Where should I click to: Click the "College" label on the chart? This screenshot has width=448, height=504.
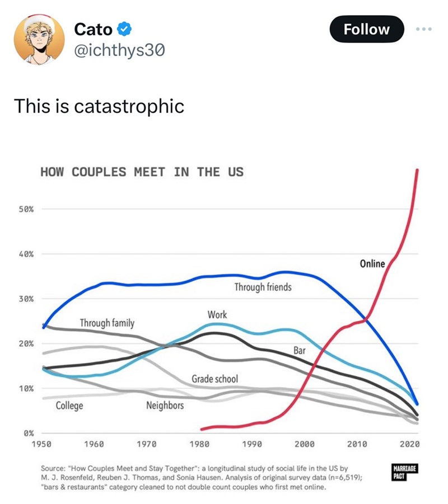pos(69,405)
